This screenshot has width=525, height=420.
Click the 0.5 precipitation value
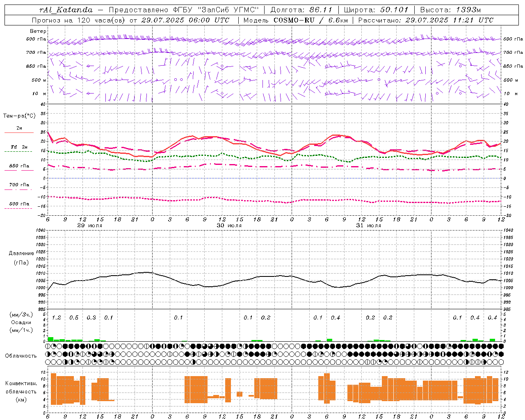74,318
